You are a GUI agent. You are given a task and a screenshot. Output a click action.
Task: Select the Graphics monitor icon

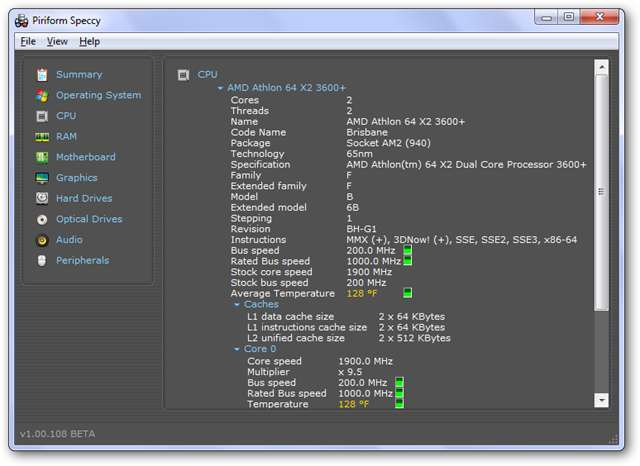42,178
